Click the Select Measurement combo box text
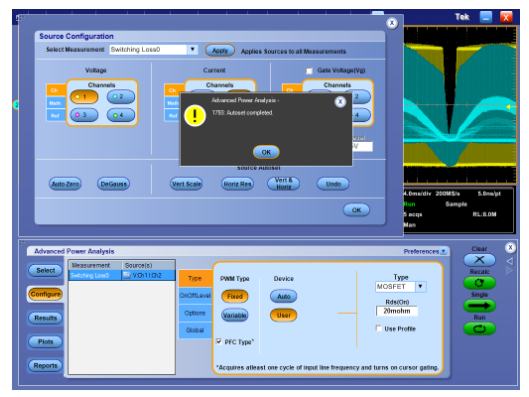The image size is (529, 397). pyautogui.click(x=148, y=50)
